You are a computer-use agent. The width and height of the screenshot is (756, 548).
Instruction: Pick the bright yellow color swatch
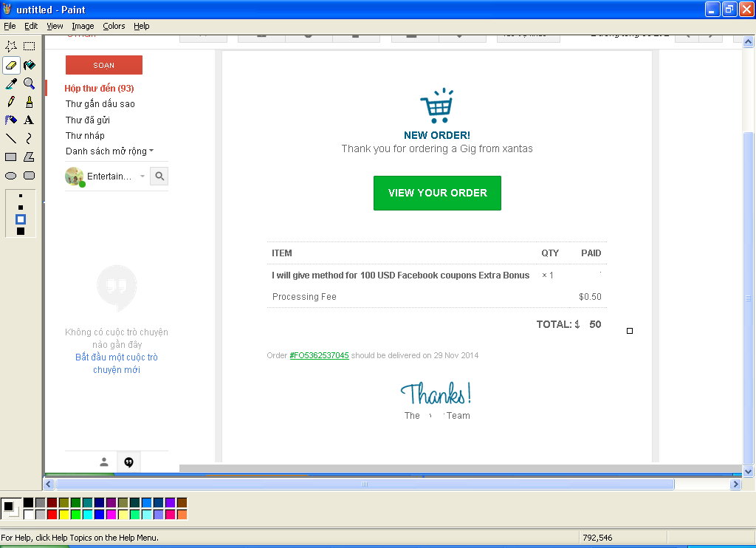[x=63, y=515]
